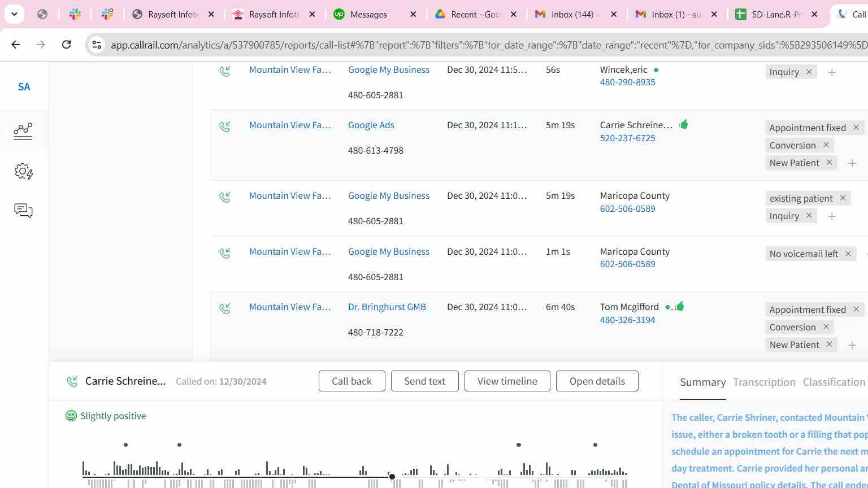
Task: Remove Inquiry tag from Wincek,eric call
Action: coord(809,72)
